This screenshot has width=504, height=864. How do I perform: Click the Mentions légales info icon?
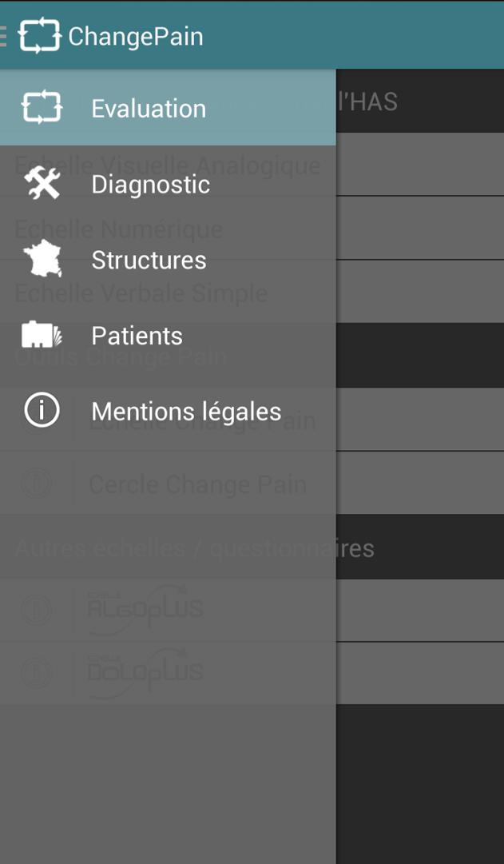[42, 411]
